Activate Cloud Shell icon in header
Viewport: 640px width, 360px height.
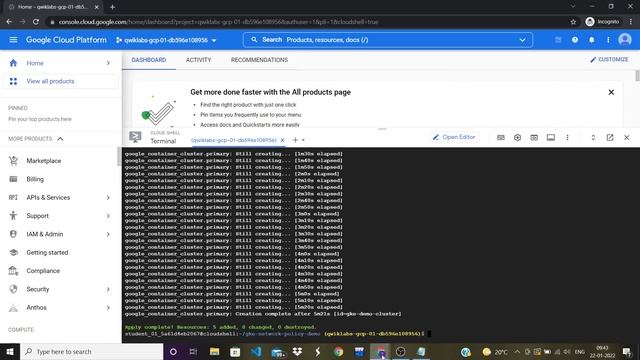[x=558, y=40]
